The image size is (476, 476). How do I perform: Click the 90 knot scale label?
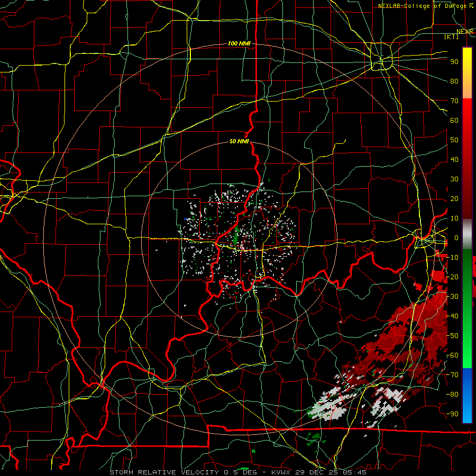tap(454, 62)
